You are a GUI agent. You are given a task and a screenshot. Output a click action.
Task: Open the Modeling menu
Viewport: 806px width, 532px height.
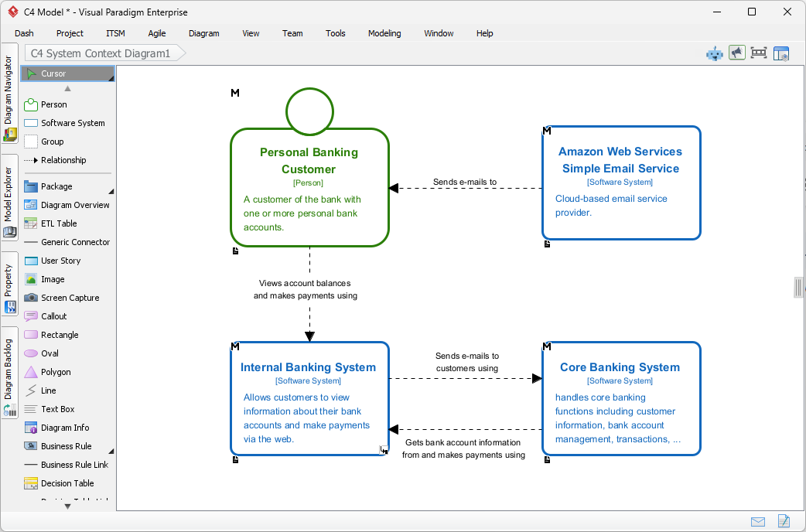click(384, 33)
